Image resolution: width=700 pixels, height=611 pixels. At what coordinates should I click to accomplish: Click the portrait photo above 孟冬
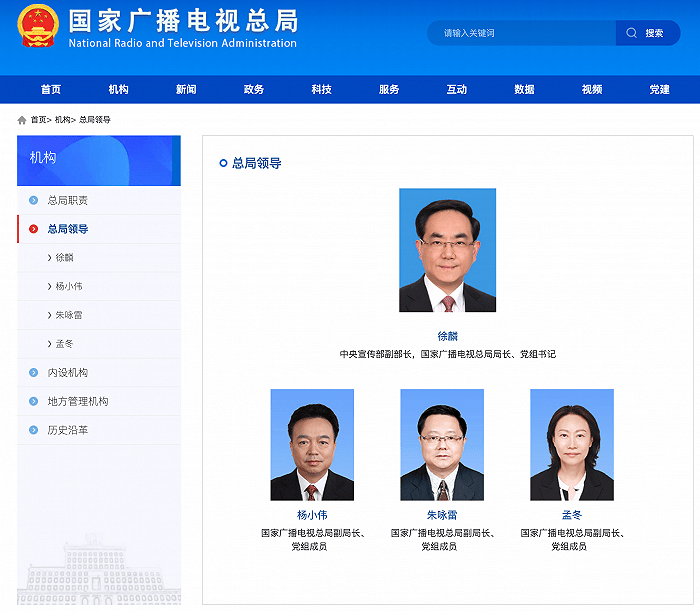click(x=572, y=445)
